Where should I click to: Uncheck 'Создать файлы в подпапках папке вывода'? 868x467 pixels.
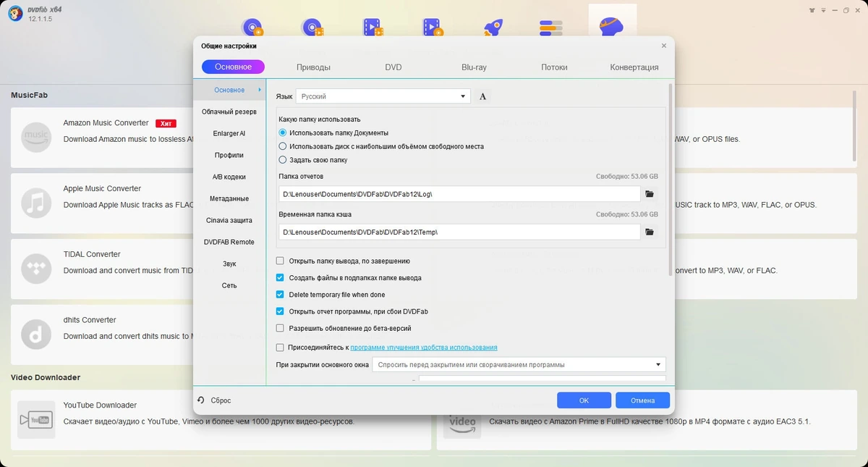coord(280,277)
